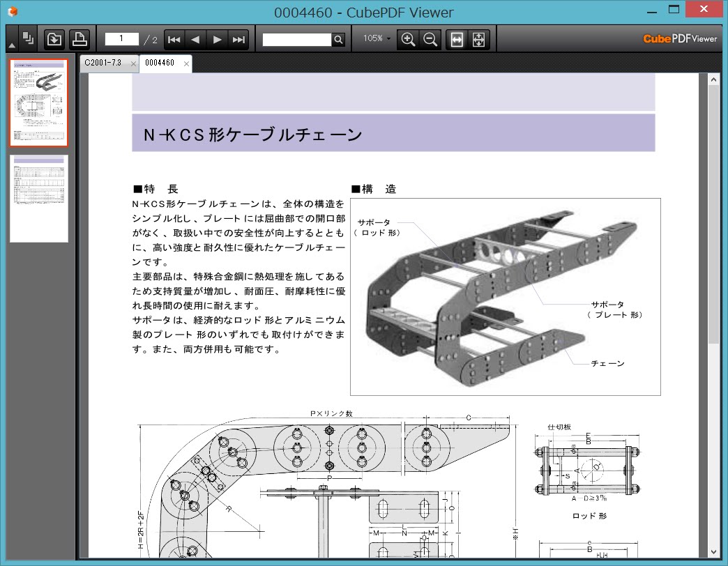Click the チェーン label in diagram
The image size is (728, 566).
click(x=608, y=363)
